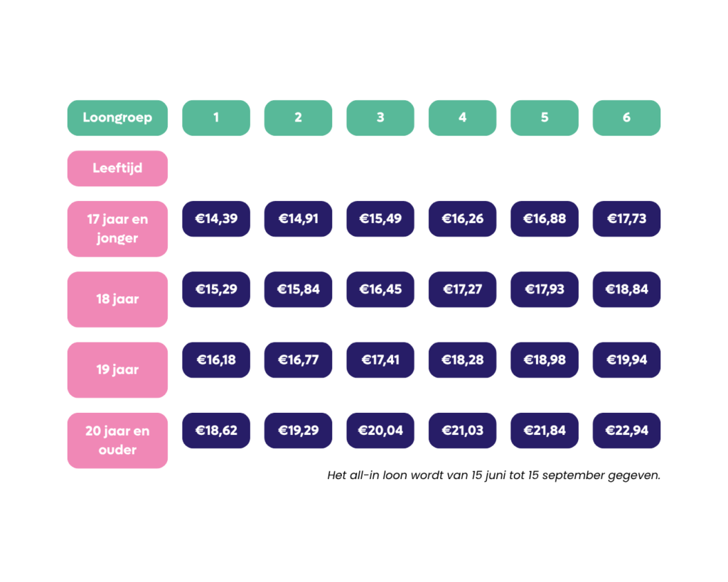Select the €16,18 wage cell
This screenshot has height=582, width=728.
(216, 360)
